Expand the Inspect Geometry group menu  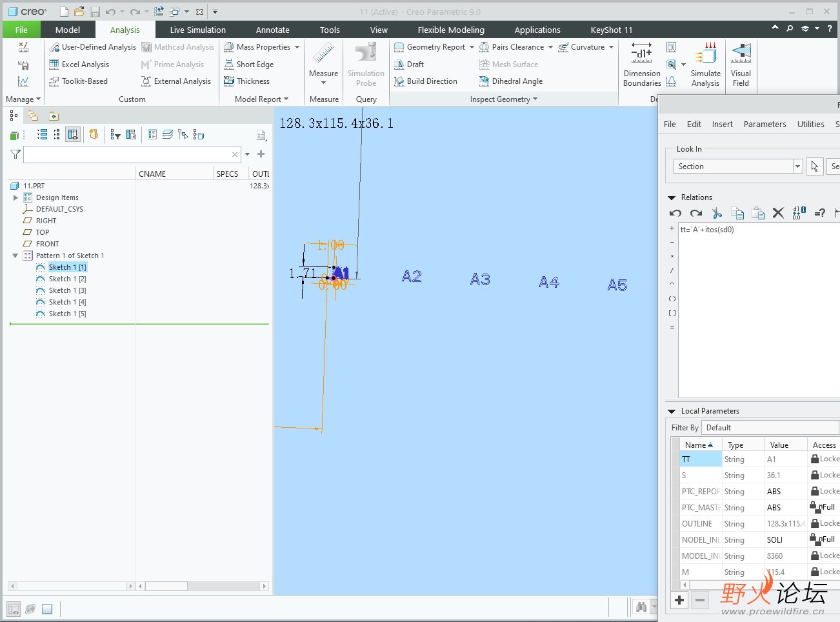point(503,99)
